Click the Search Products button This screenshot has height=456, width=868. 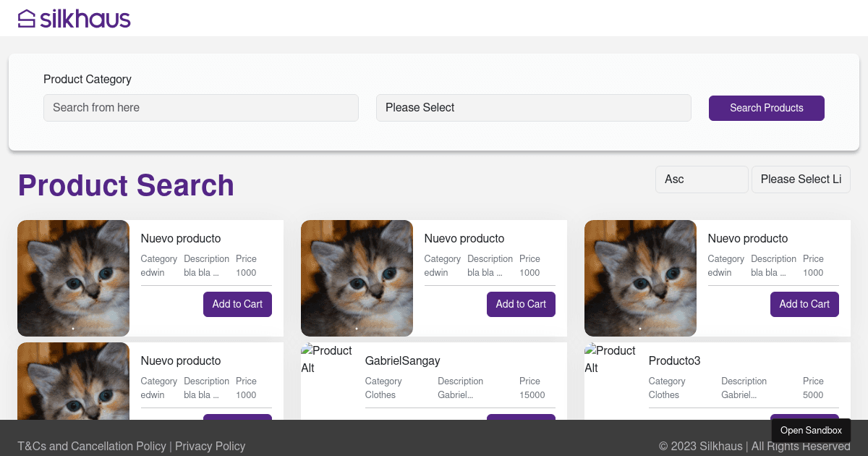(x=766, y=107)
